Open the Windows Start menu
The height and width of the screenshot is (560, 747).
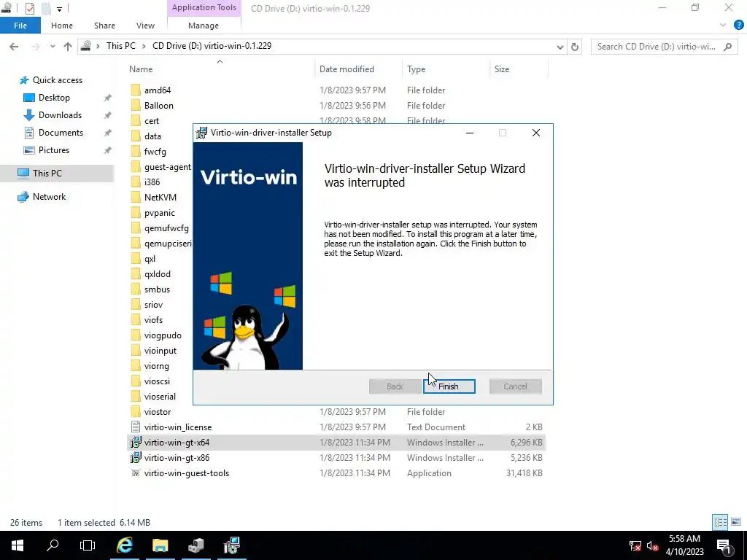[x=18, y=545]
